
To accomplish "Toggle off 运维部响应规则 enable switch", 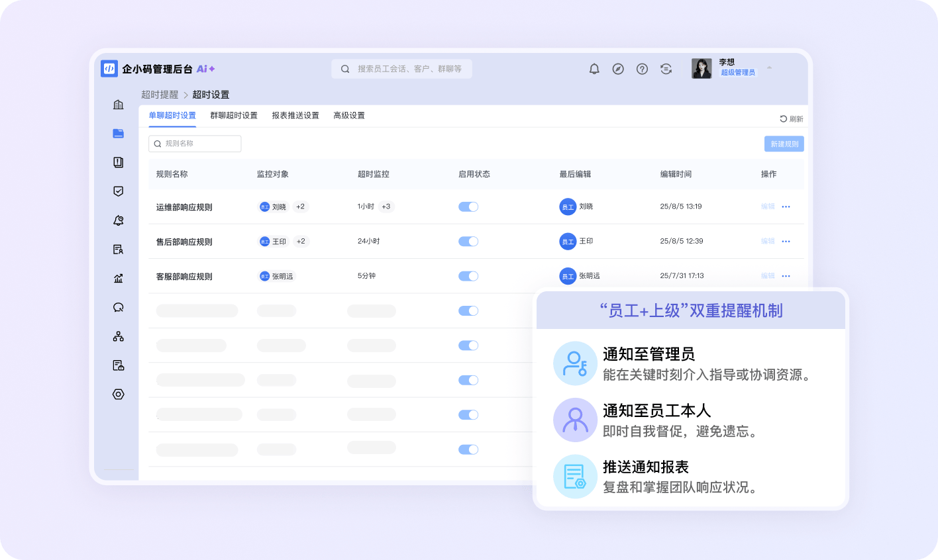I will (468, 207).
